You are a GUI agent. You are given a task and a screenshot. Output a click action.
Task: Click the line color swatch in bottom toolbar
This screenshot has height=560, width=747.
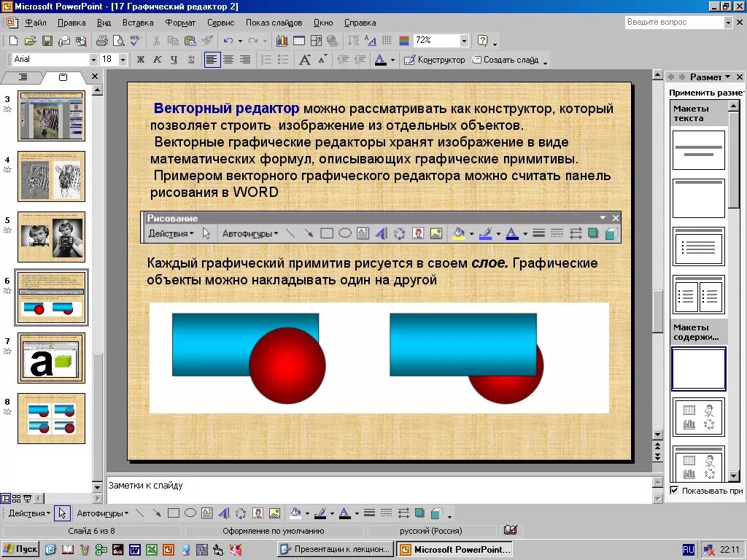pyautogui.click(x=320, y=513)
